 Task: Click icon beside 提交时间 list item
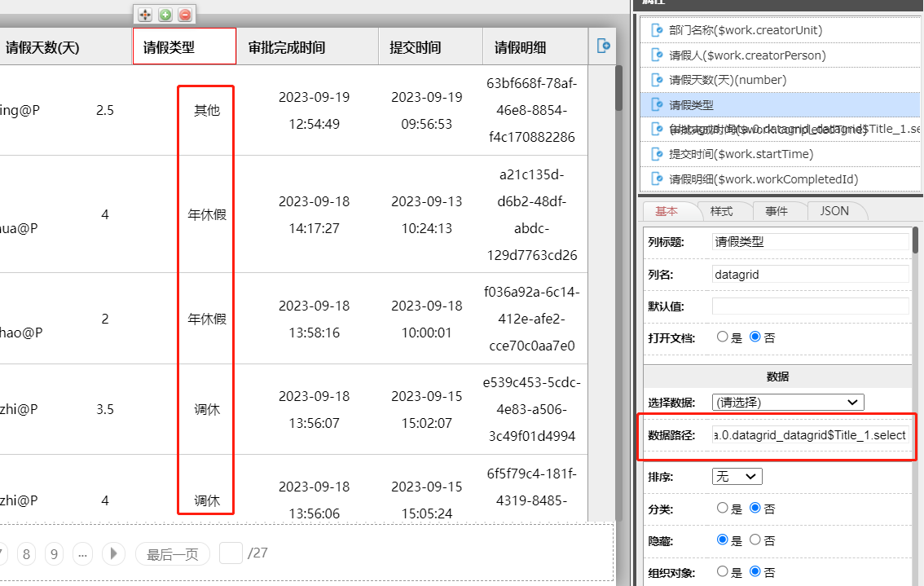[657, 155]
